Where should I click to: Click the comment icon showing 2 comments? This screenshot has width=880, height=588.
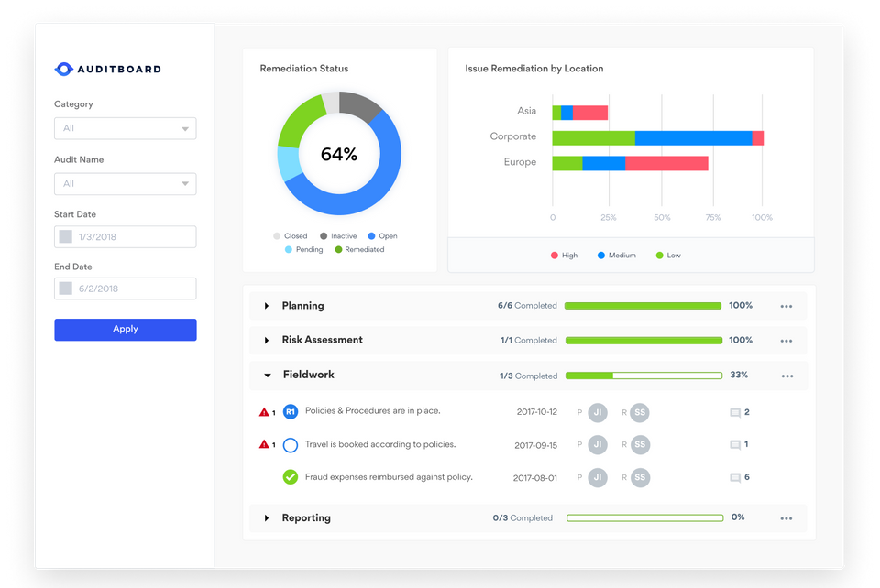pos(734,412)
